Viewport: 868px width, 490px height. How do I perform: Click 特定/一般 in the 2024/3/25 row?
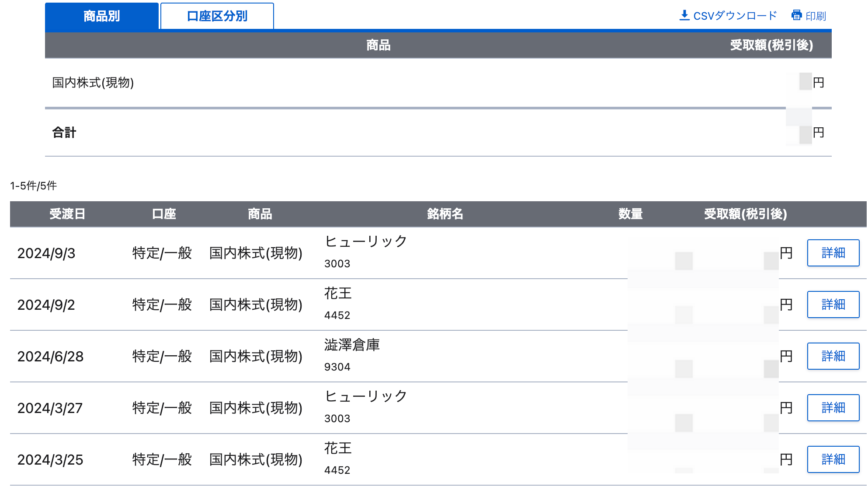(x=162, y=459)
